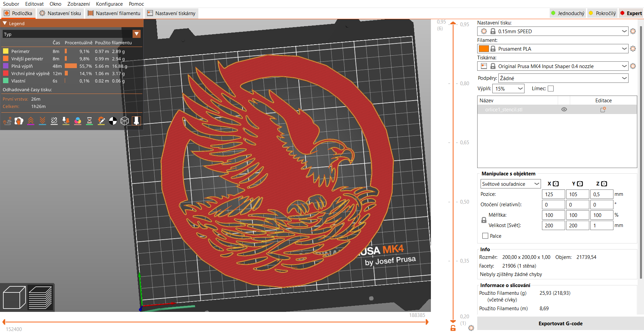Click the Pozice X field showing 125
Screen dimensions: 644x332
553,194
